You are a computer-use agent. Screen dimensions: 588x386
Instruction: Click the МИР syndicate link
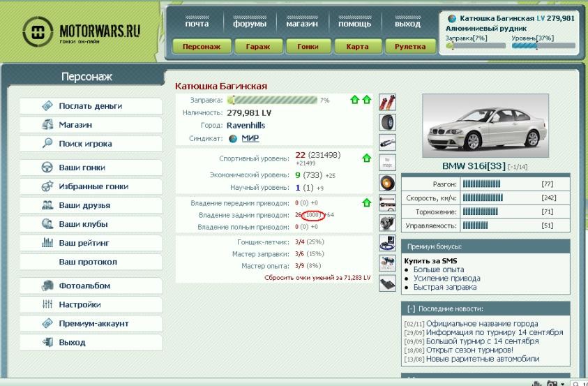point(250,138)
